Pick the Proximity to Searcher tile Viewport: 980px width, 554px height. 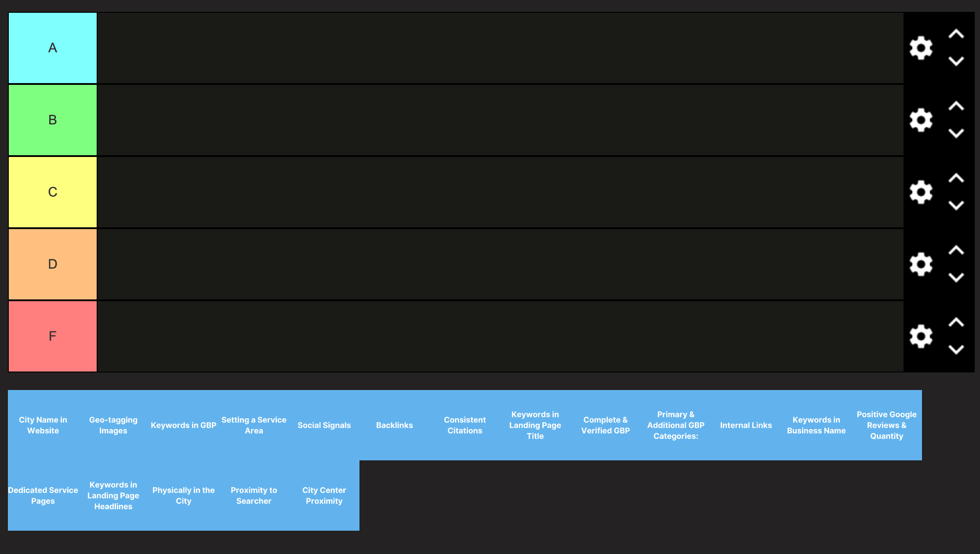pyautogui.click(x=254, y=496)
